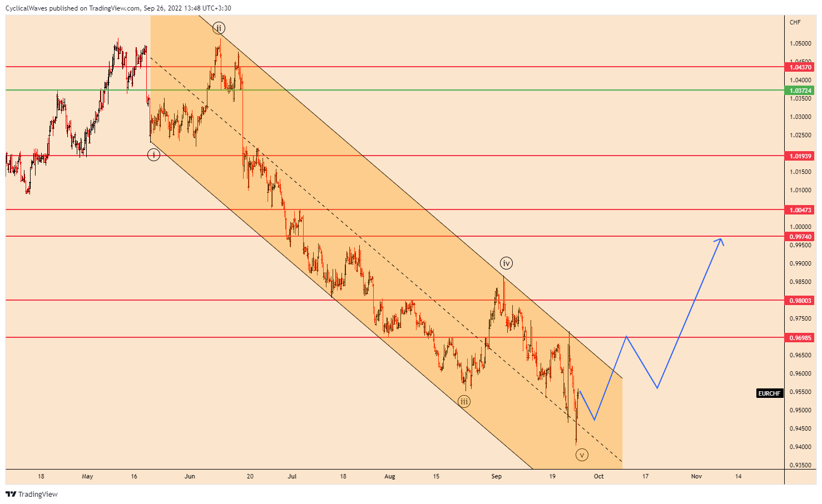
Task: Click the 1.02500 tick on price axis
Action: coord(800,135)
